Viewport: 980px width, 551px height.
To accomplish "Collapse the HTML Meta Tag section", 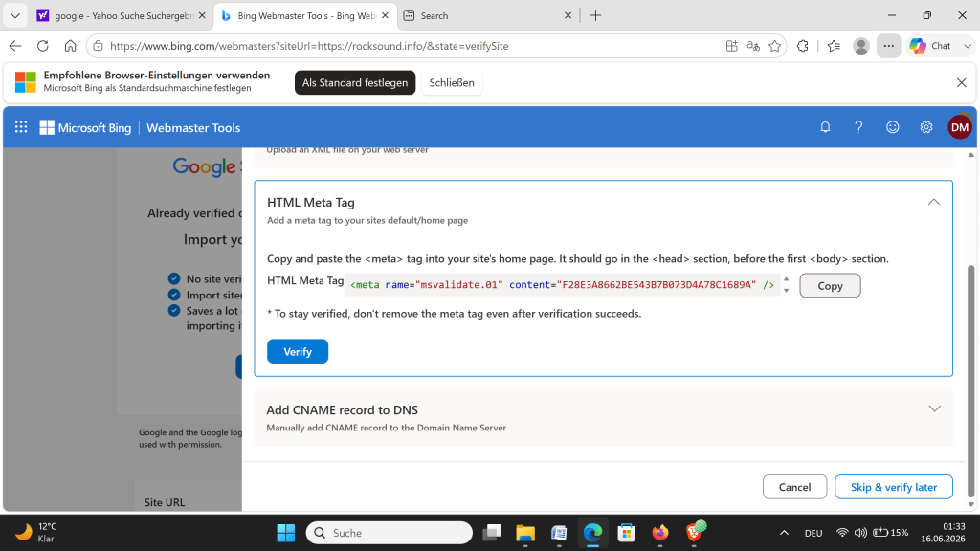I will (x=934, y=202).
